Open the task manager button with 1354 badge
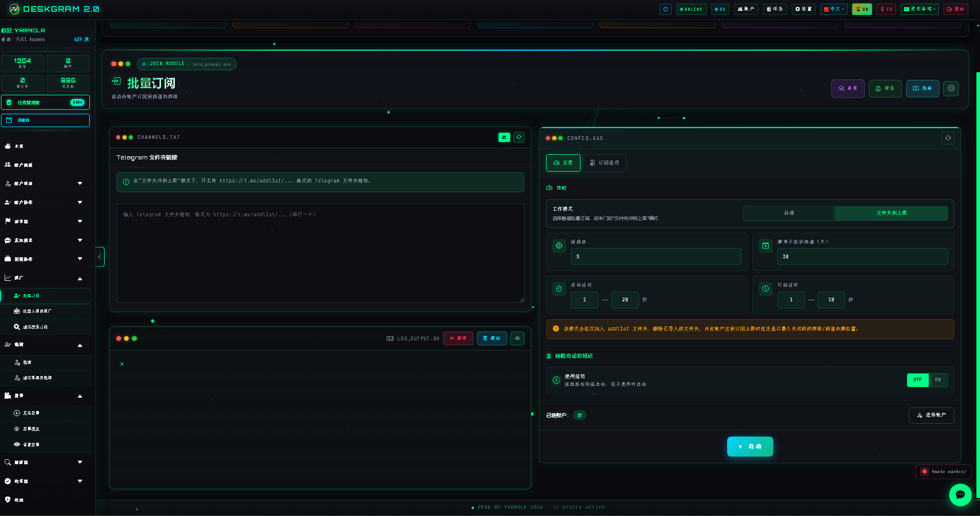The width and height of the screenshot is (980, 516). point(45,102)
